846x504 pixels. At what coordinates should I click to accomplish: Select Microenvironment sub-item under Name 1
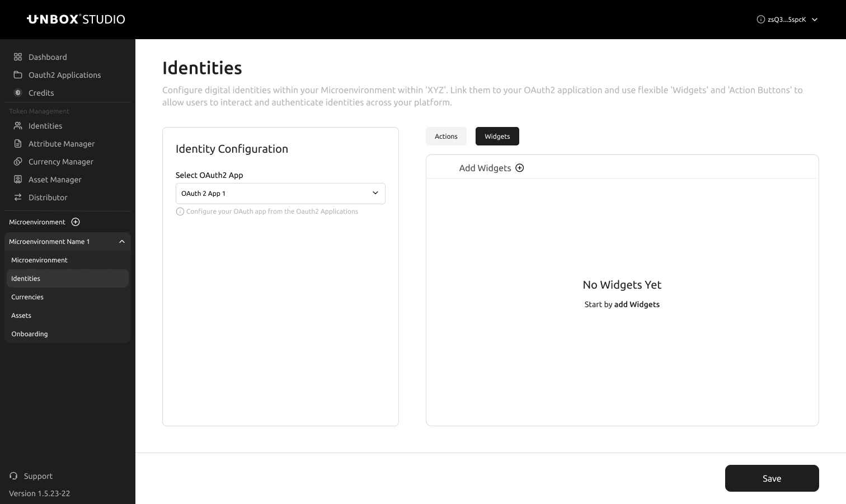click(x=68, y=260)
